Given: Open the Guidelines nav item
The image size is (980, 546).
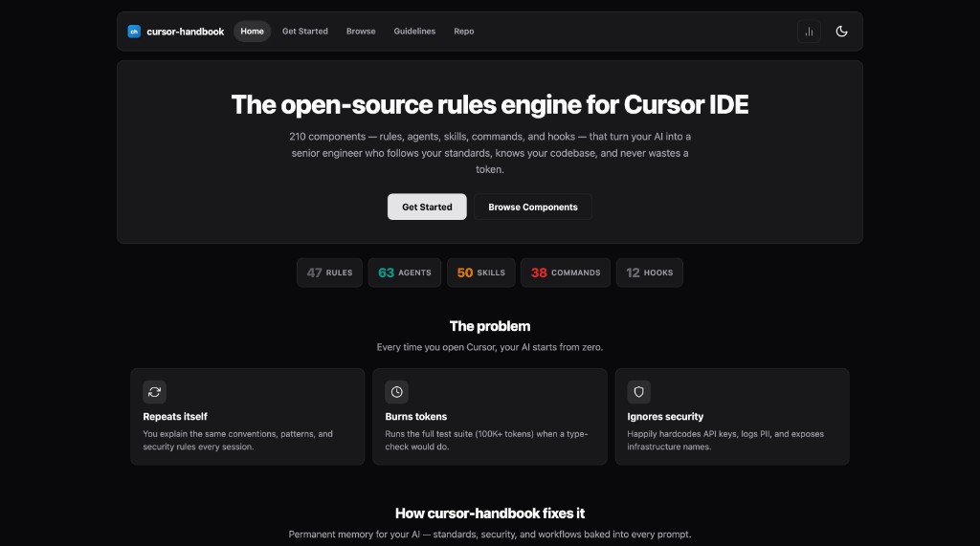Looking at the screenshot, I should [414, 32].
